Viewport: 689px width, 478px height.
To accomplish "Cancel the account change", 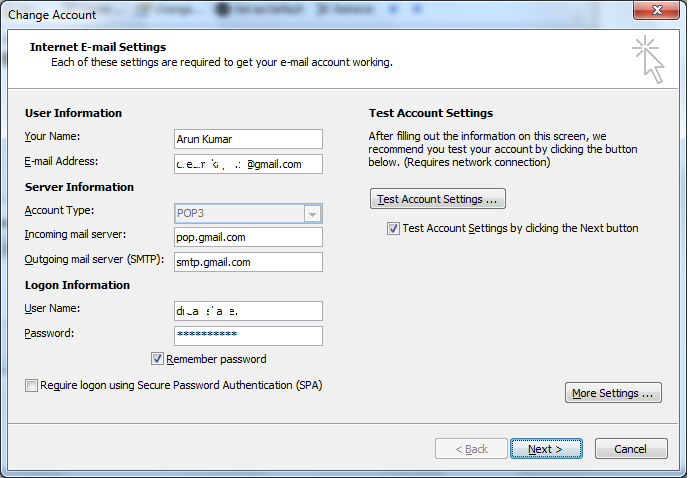I will [631, 449].
